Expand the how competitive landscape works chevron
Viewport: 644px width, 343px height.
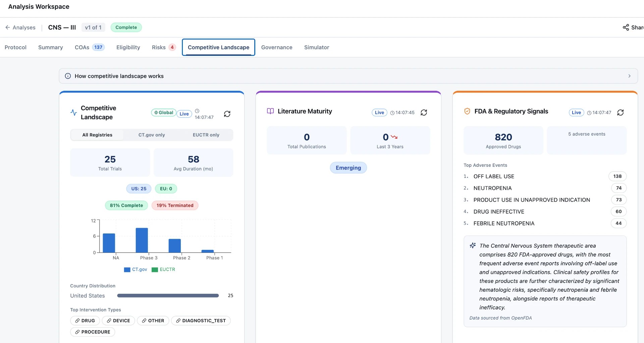click(x=629, y=76)
